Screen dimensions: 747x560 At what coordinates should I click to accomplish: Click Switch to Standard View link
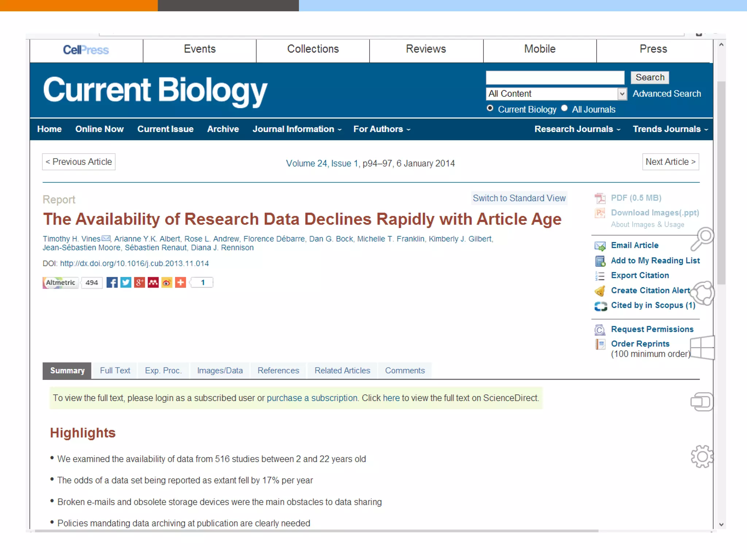(519, 198)
